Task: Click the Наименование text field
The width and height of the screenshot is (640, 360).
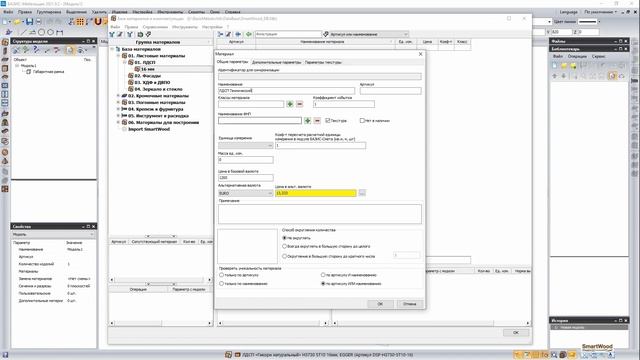Action: 287,91
